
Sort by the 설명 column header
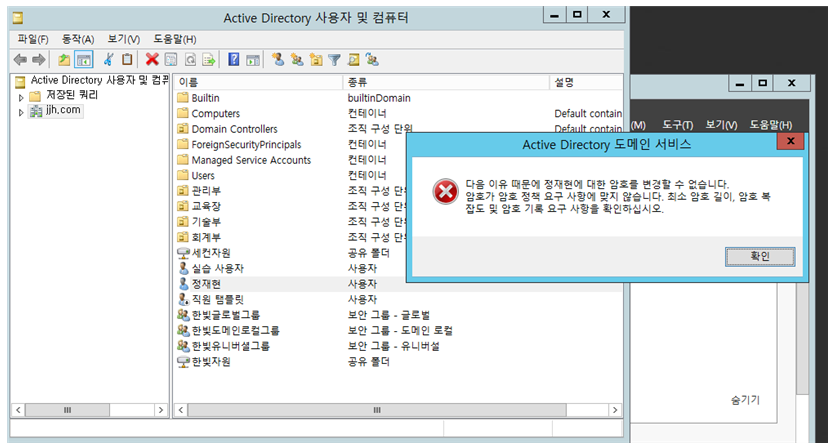coord(586,82)
